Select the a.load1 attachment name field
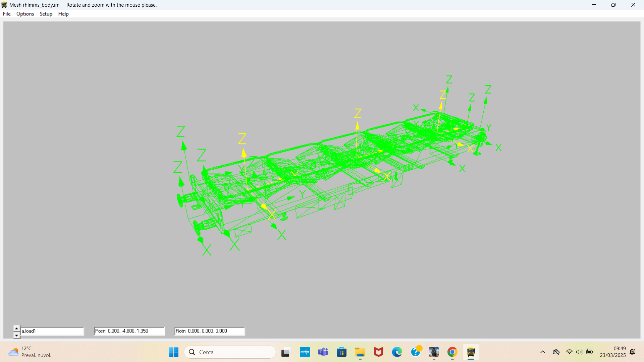 (x=52, y=331)
